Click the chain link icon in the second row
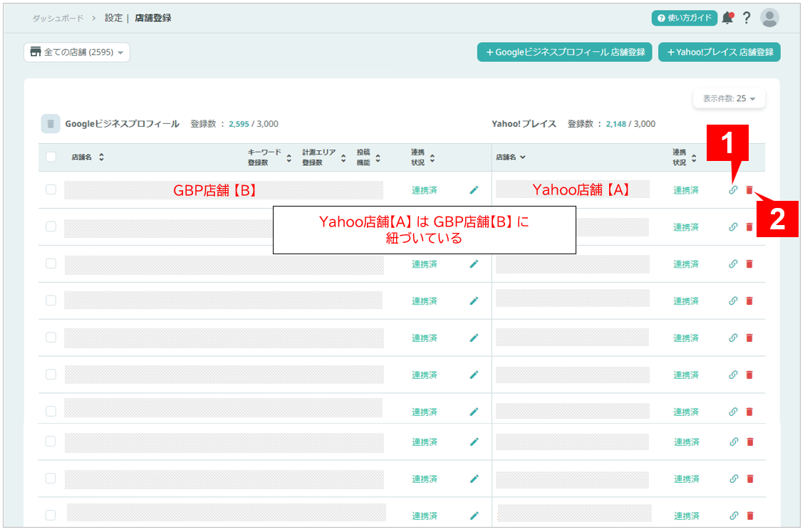Screen dimensions: 805x532 (733, 227)
